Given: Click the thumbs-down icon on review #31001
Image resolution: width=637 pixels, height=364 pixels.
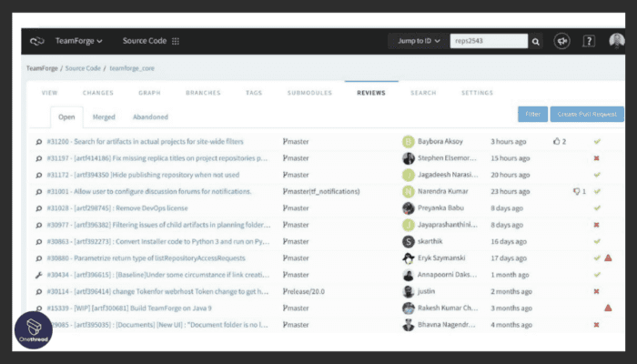Looking at the screenshot, I should click(x=576, y=192).
